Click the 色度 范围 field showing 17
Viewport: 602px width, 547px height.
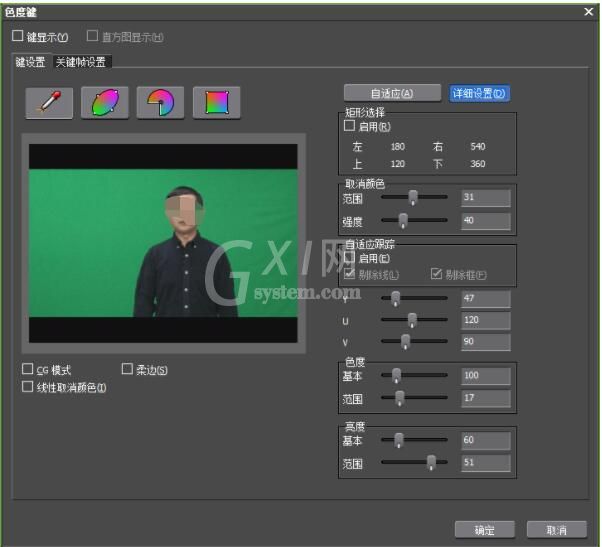point(486,398)
